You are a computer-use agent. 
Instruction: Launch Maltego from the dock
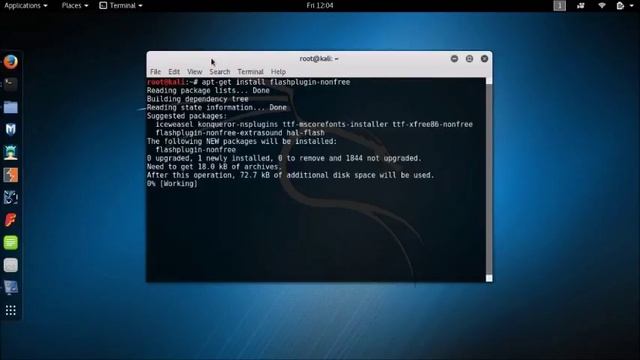[x=11, y=198]
